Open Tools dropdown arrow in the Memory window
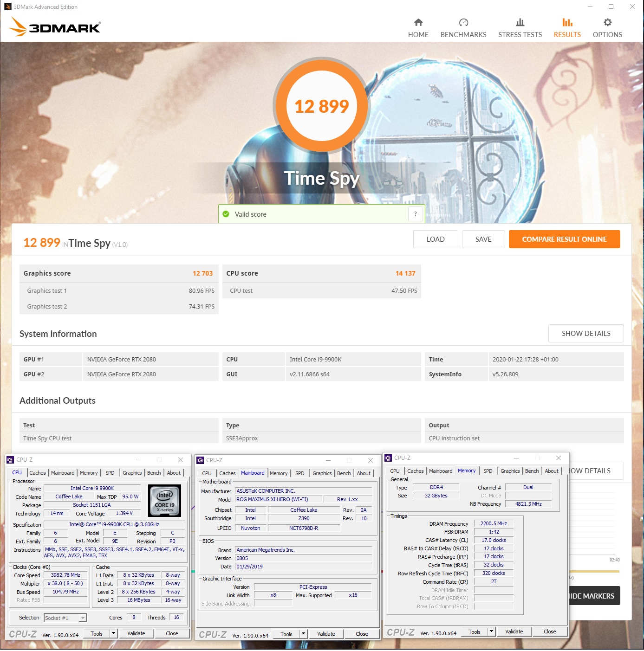Viewport: 644px width, 651px height. click(491, 632)
